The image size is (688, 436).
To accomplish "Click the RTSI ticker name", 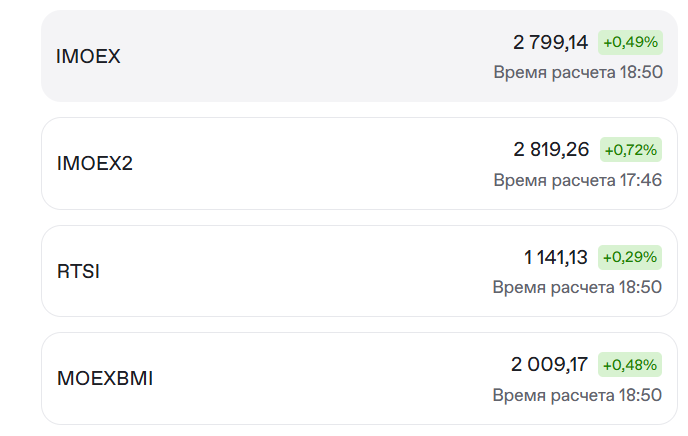I will (78, 271).
